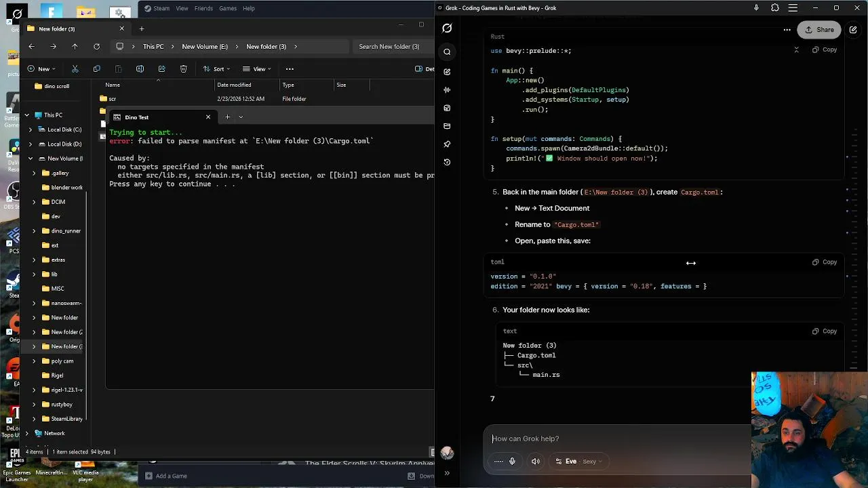Go back in File Explorer

[x=31, y=46]
